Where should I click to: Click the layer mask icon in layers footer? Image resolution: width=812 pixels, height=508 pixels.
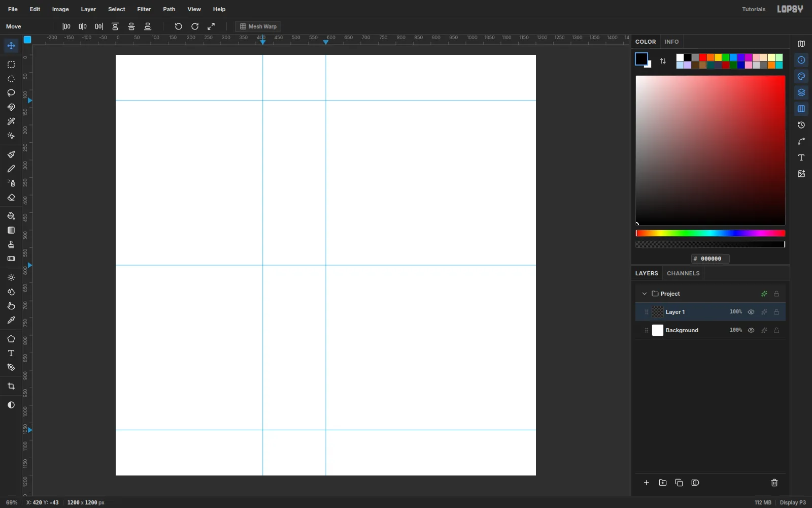[695, 483]
